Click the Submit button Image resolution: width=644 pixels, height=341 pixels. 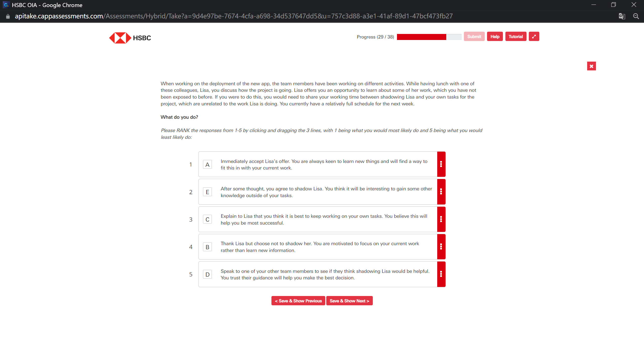[474, 37]
